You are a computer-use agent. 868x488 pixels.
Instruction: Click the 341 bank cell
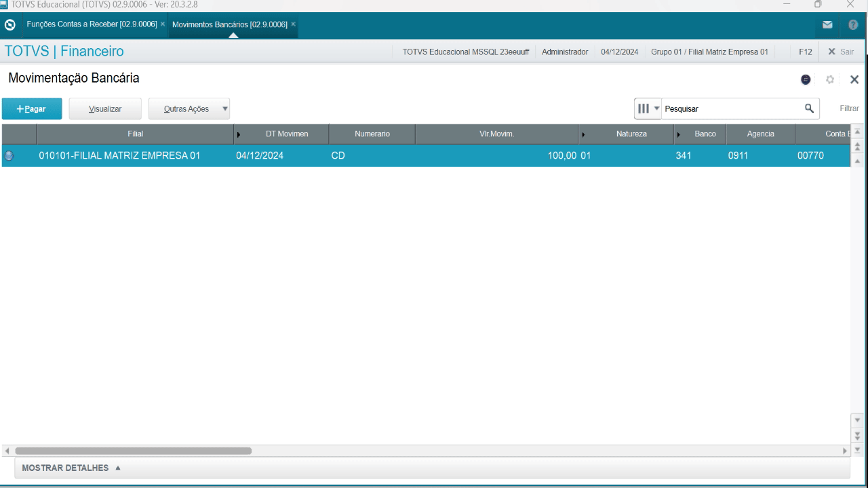(x=700, y=155)
